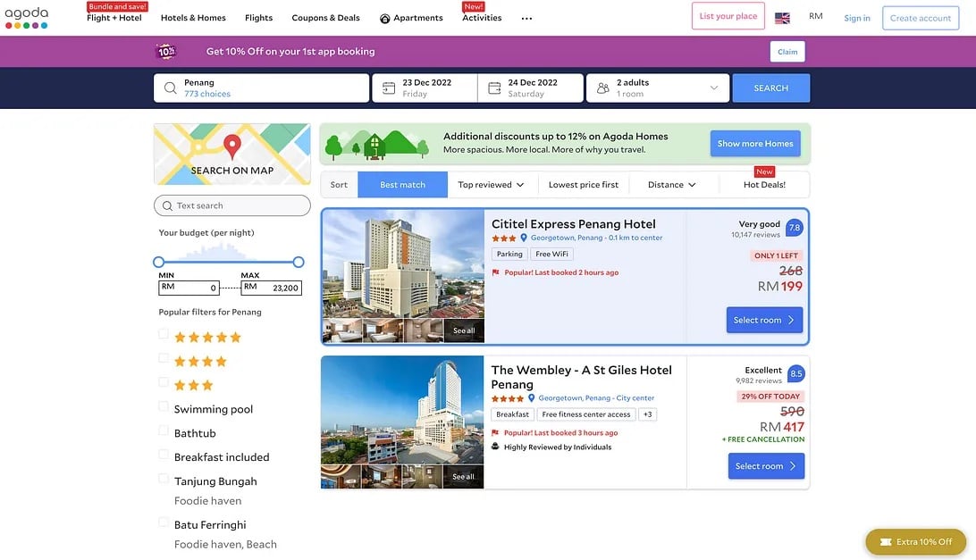Screen dimensions: 976x560
Task: Check the Breakfast included filter
Action: (164, 455)
